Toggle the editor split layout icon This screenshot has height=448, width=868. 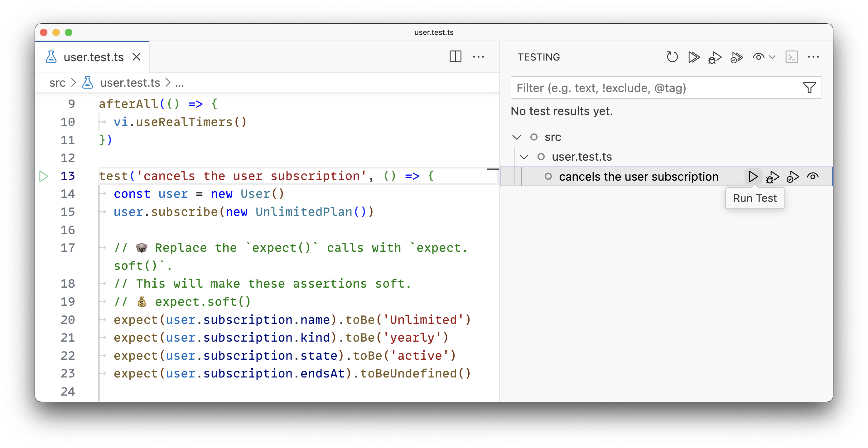[x=456, y=57]
